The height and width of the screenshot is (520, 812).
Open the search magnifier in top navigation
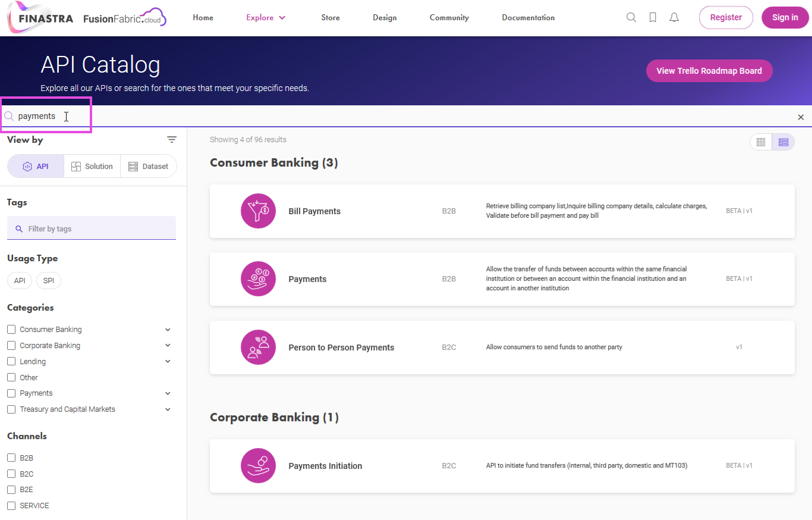pyautogui.click(x=631, y=18)
